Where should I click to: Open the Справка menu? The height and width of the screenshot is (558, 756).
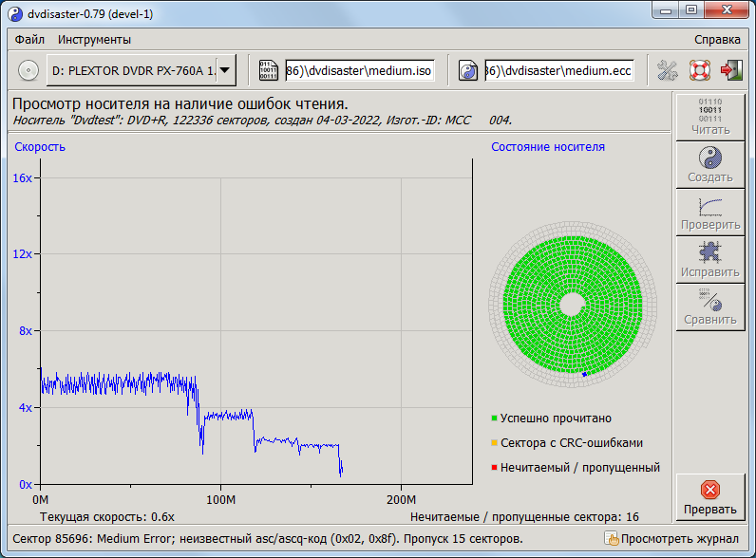coord(717,40)
